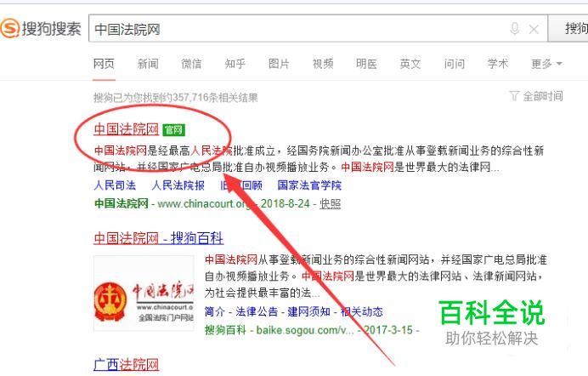Select the 知乎 search tab
Image resolution: width=588 pixels, height=376 pixels.
(x=235, y=64)
